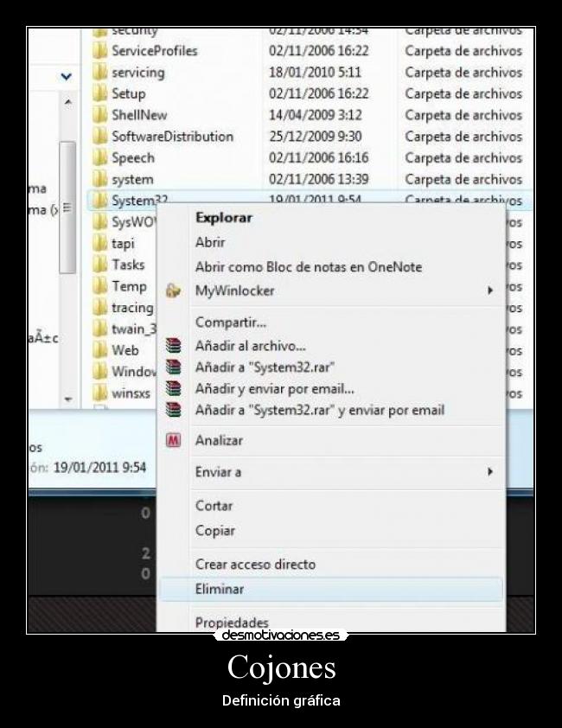Click Abrir in the context menu

[210, 242]
